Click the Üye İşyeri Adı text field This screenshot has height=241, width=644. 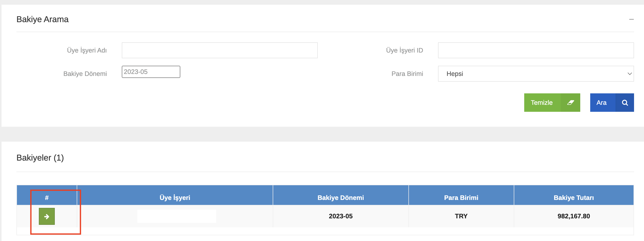(x=219, y=50)
